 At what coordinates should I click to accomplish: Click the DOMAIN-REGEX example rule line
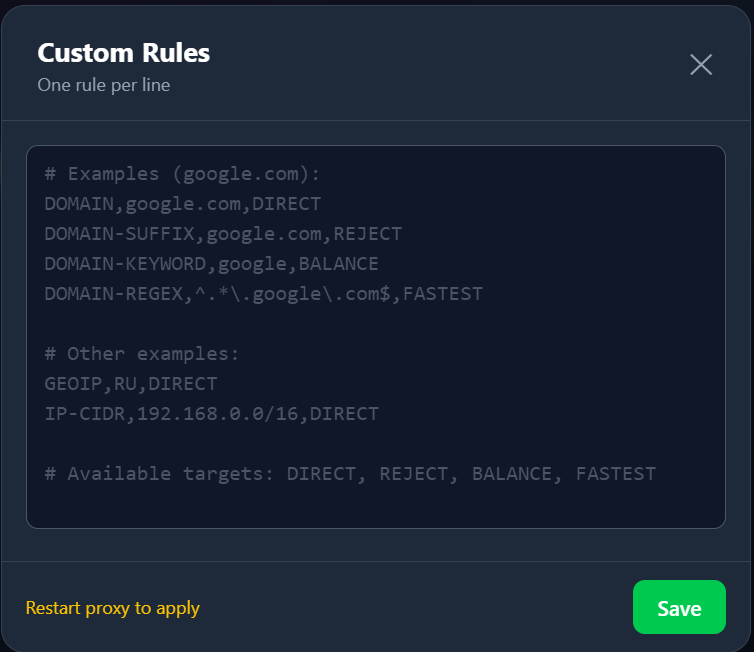pyautogui.click(x=263, y=294)
